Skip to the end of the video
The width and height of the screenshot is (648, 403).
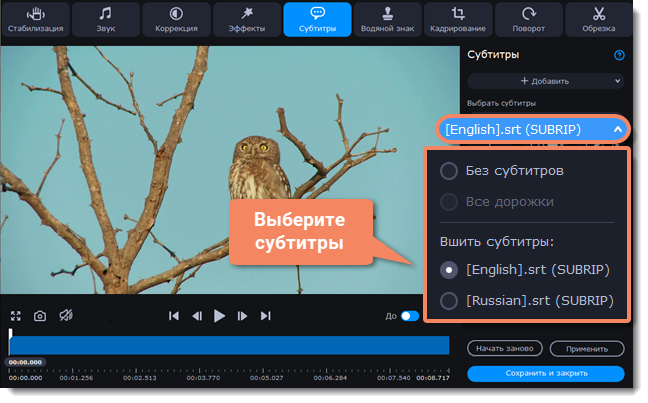tap(265, 316)
